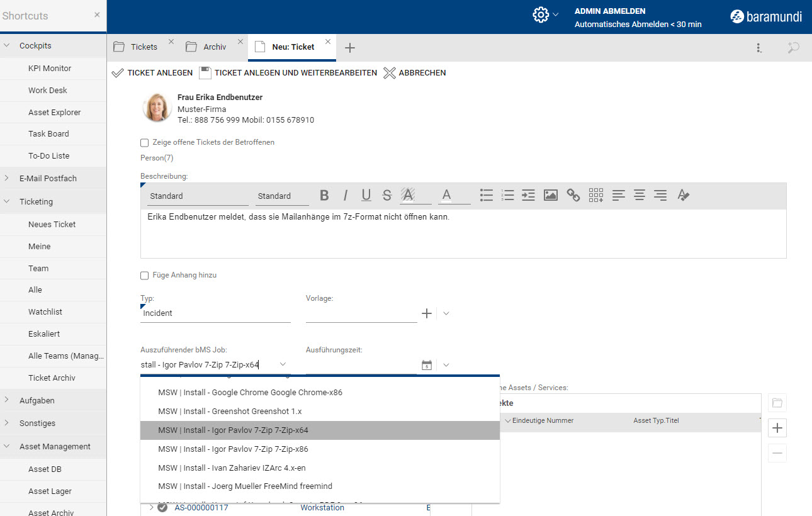The height and width of the screenshot is (516, 812).
Task: Open the settings gear menu
Action: click(x=541, y=15)
